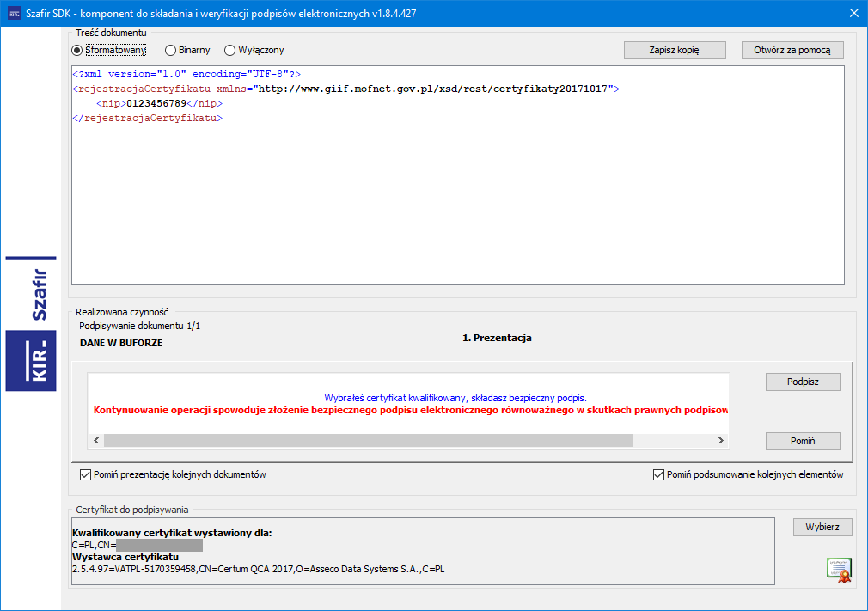The width and height of the screenshot is (868, 611).
Task: Switch document view to Binarny
Action: tap(170, 51)
